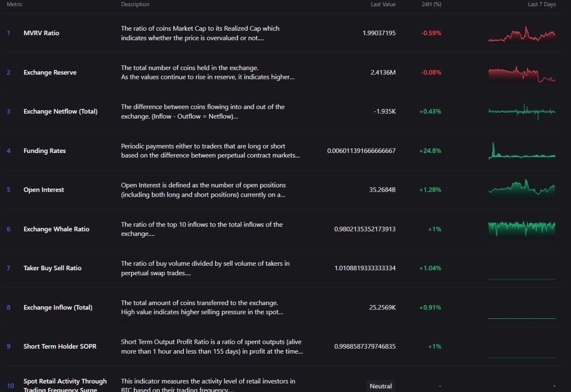Image resolution: width=571 pixels, height=392 pixels.
Task: Click the Metric column header
Action: tap(15, 4)
